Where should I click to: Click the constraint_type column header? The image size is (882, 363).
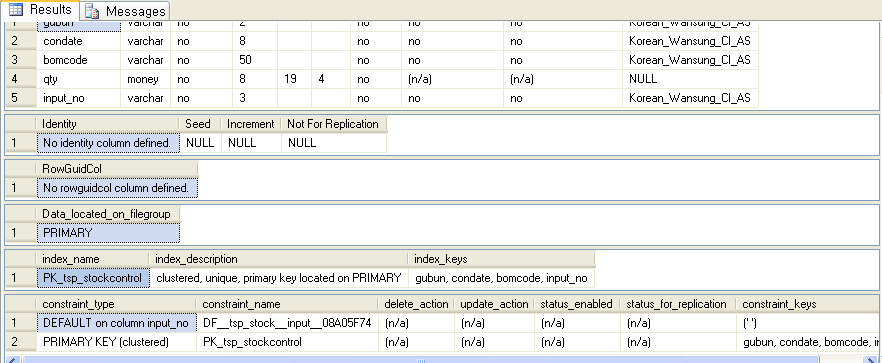116,304
